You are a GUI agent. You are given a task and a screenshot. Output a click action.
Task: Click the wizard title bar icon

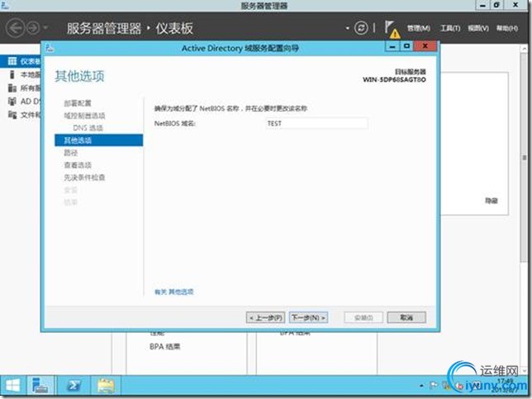tap(50, 48)
